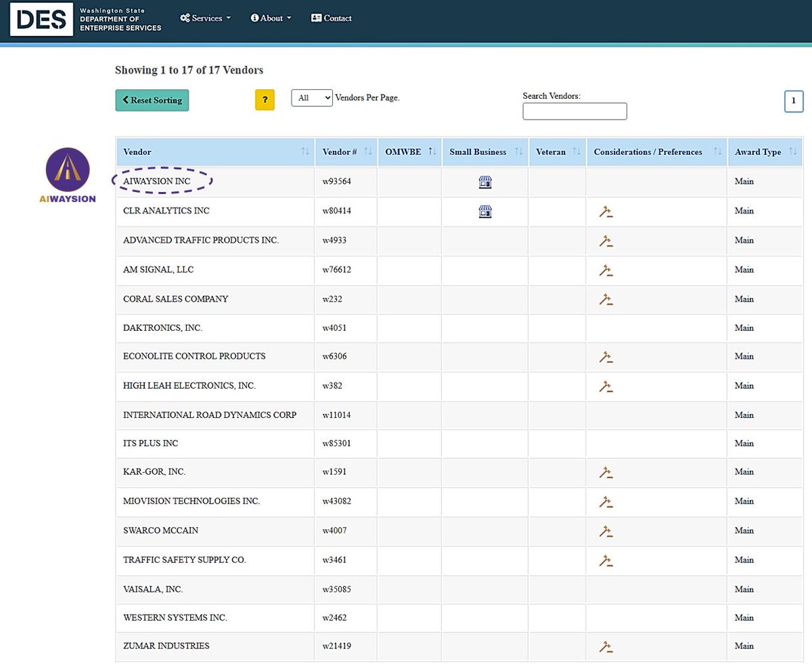Select vendor WESTERN SYSTEMS INC.
This screenshot has width=812, height=664.
pos(175,617)
